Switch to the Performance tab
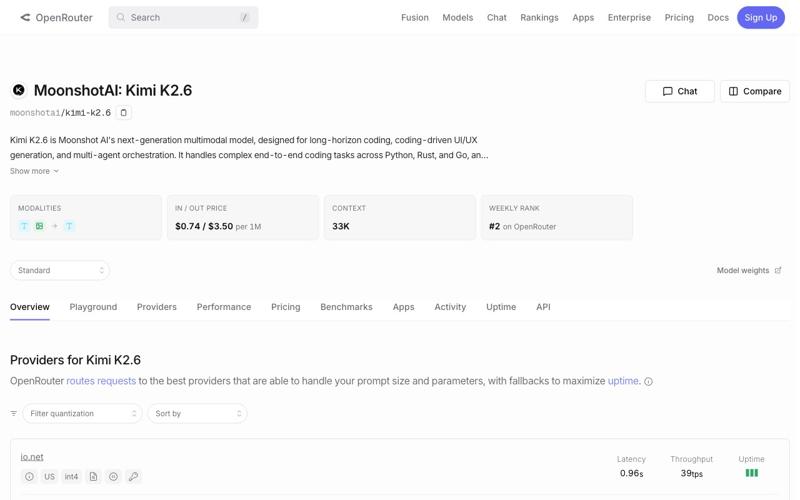Image resolution: width=800 pixels, height=500 pixels. 224,307
